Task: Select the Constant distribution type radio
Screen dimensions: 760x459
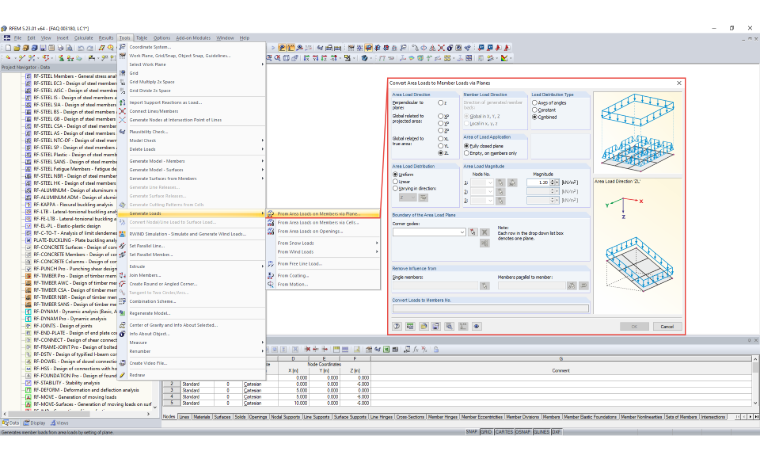Action: click(535, 110)
